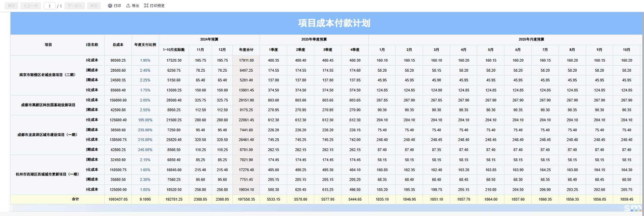Select the 2025年季度预算 header group

click(x=314, y=40)
